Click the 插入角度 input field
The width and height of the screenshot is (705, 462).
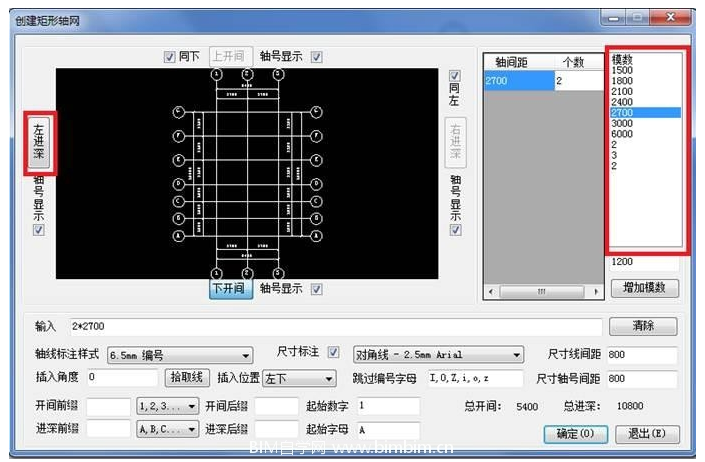pyautogui.click(x=122, y=378)
